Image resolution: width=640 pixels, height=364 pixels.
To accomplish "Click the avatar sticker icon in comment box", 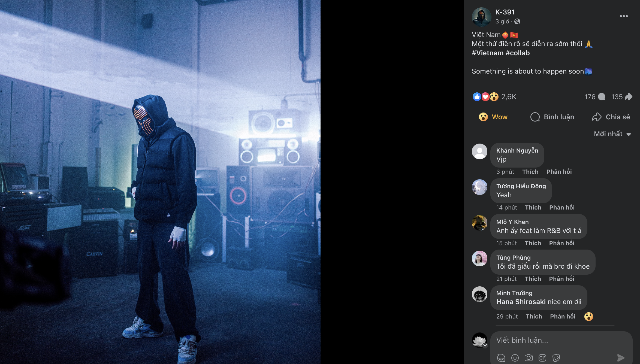I will (x=501, y=358).
